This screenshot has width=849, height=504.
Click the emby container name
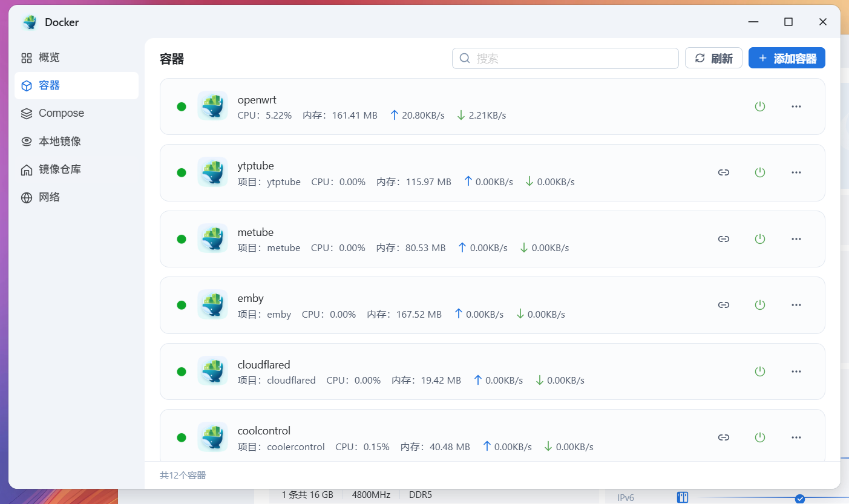251,298
